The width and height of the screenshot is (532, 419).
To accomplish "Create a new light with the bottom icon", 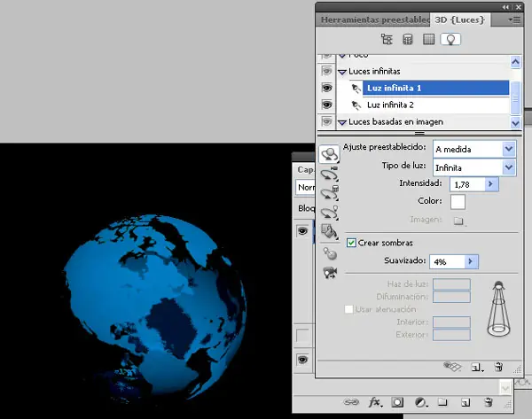I will pos(477,367).
